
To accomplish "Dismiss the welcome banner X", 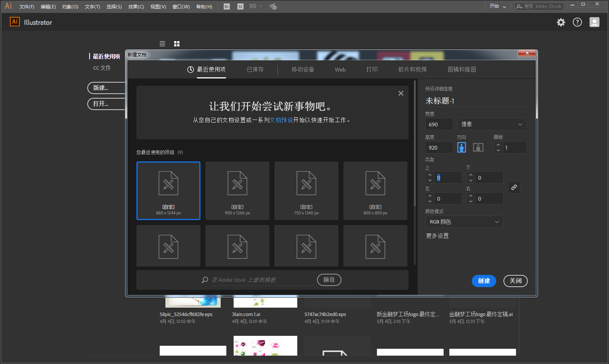I will click(401, 93).
